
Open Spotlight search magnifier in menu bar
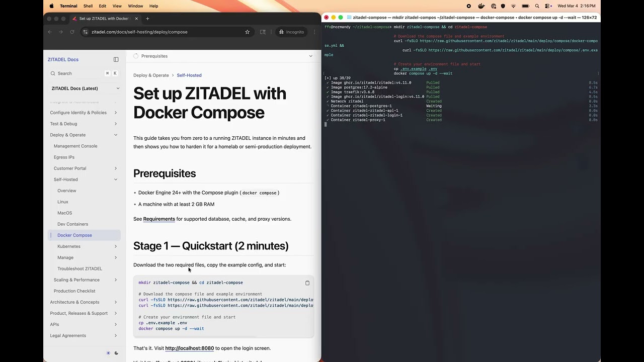(x=537, y=6)
